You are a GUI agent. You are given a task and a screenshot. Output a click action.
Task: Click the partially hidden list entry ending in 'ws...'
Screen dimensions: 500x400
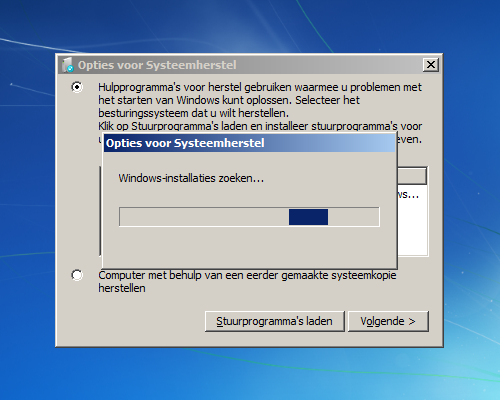click(408, 195)
